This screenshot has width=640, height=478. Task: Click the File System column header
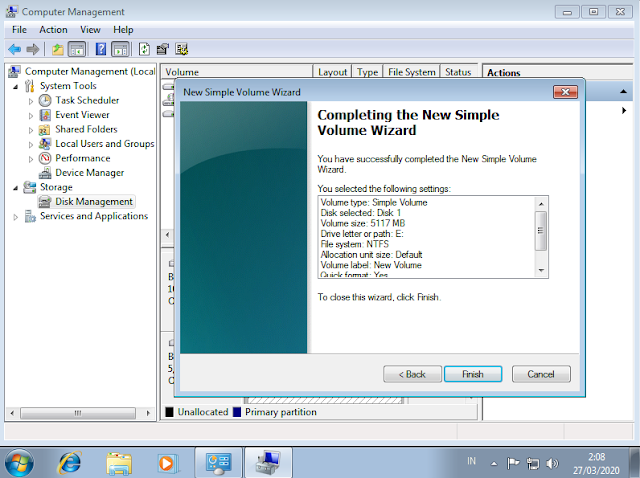412,72
